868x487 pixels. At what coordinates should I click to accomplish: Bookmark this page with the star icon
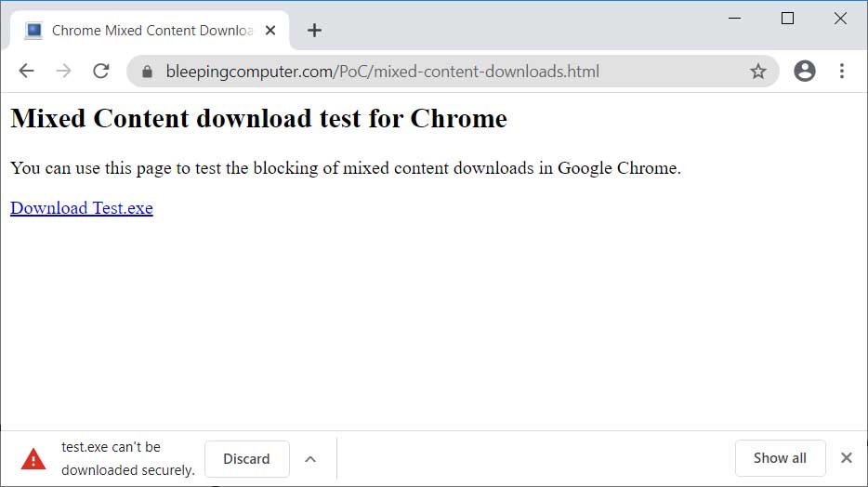758,72
